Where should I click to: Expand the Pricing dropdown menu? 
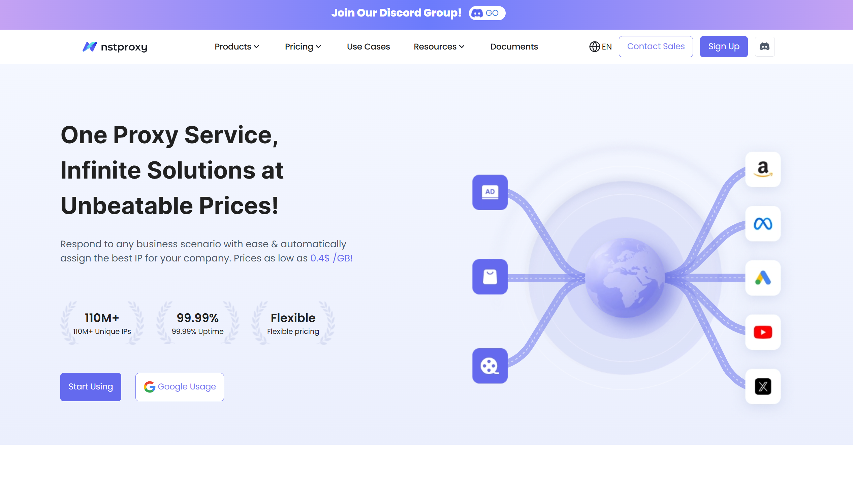(303, 46)
